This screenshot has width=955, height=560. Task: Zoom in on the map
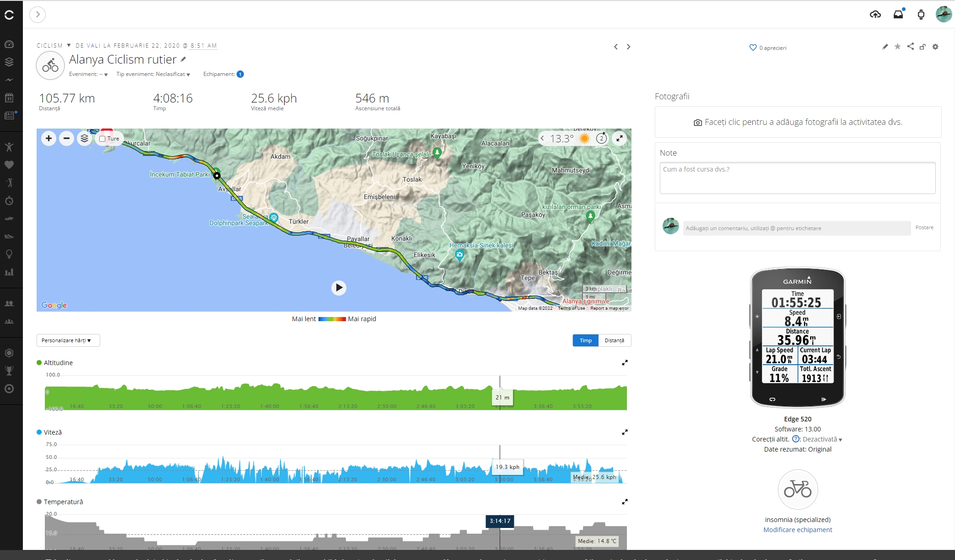coord(49,138)
